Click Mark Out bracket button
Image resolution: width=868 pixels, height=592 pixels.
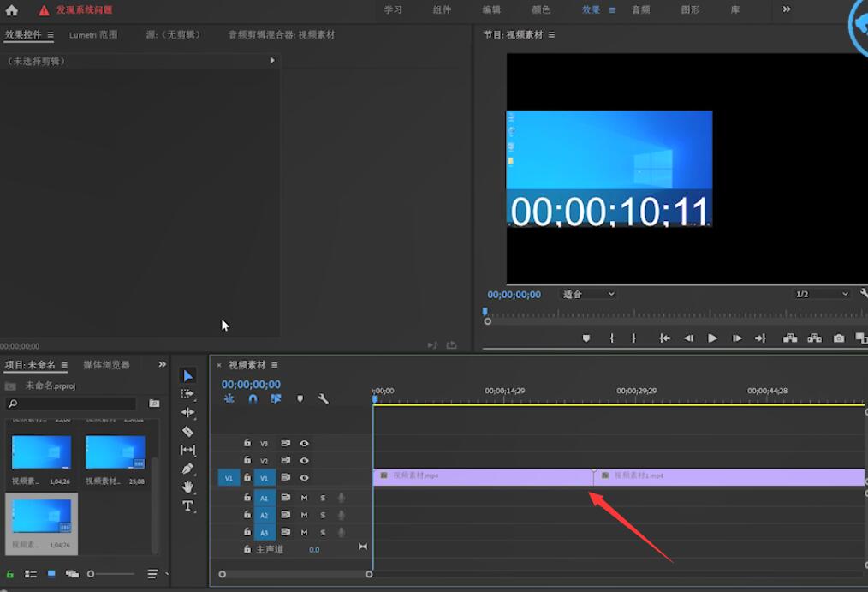point(633,338)
